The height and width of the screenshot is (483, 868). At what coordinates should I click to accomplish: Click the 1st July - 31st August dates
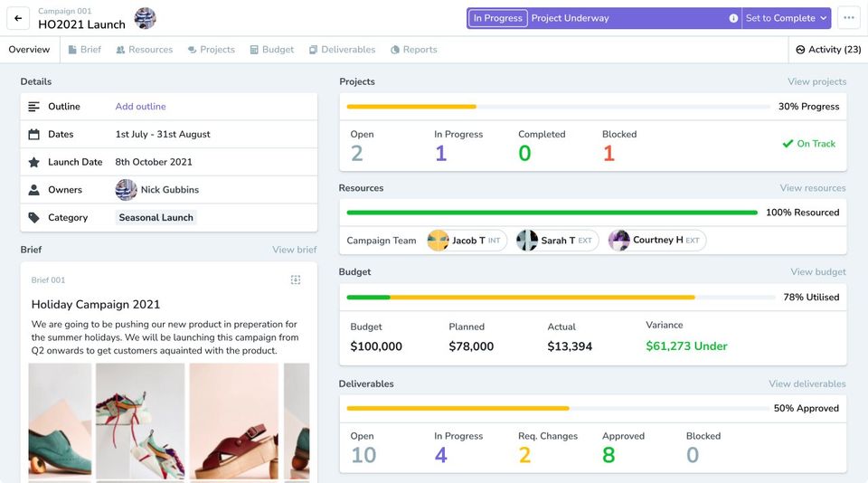[163, 134]
